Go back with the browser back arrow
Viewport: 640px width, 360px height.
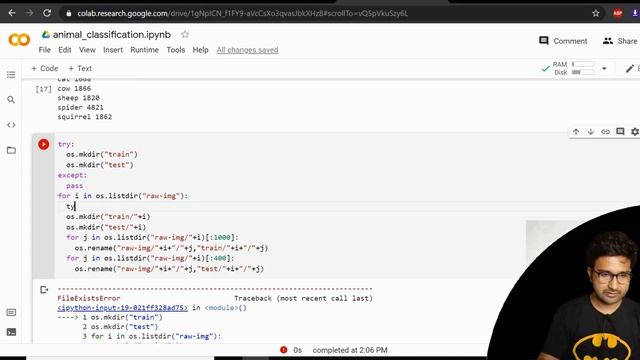coord(12,13)
